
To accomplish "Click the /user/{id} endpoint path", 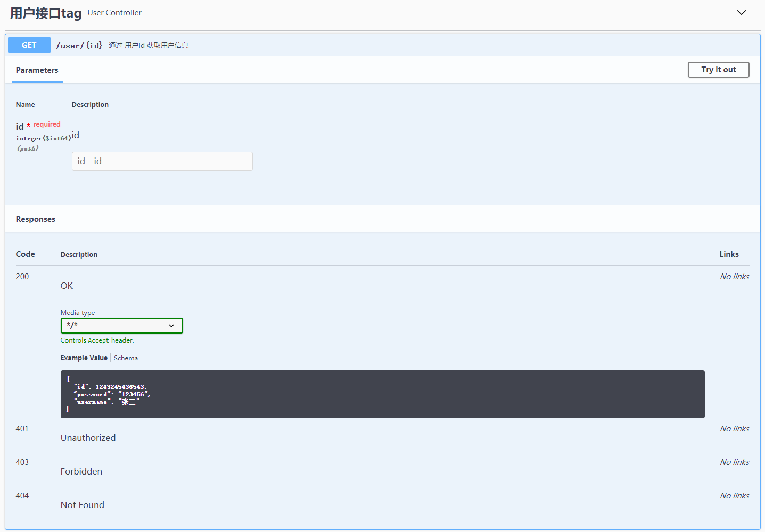I will (x=79, y=46).
